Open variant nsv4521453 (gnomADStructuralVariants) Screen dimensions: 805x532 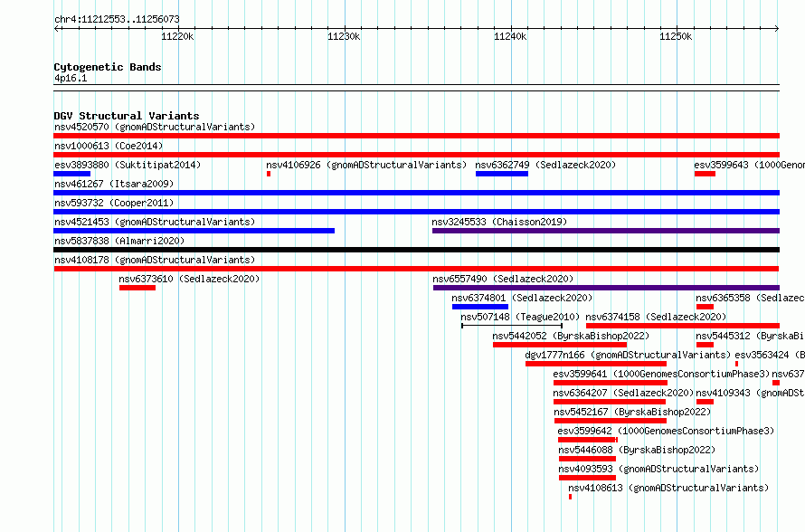(x=155, y=222)
